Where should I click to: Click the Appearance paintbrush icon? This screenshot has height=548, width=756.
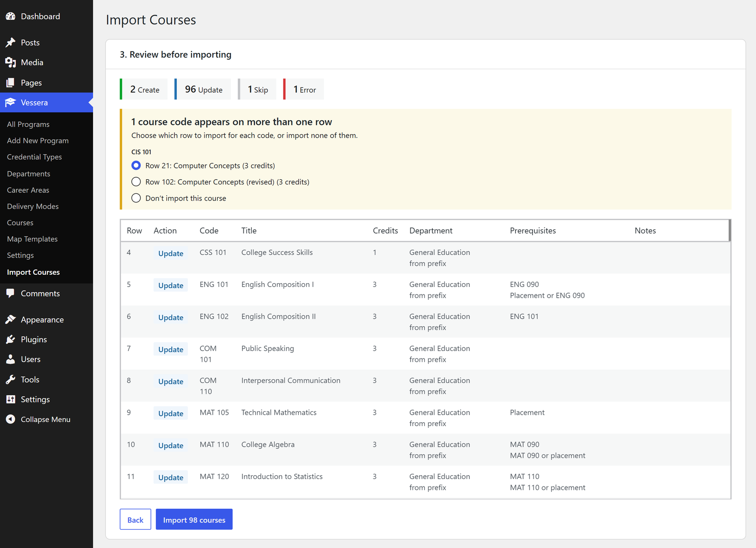point(10,320)
